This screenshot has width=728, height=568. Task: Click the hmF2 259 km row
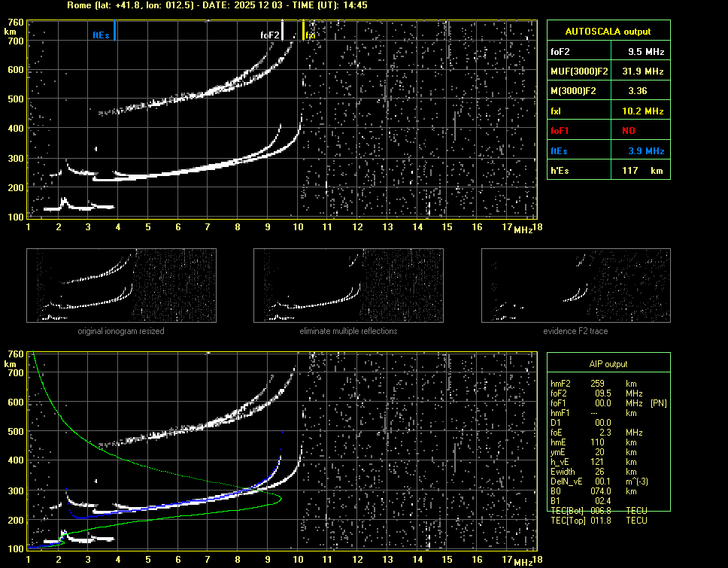coord(599,384)
